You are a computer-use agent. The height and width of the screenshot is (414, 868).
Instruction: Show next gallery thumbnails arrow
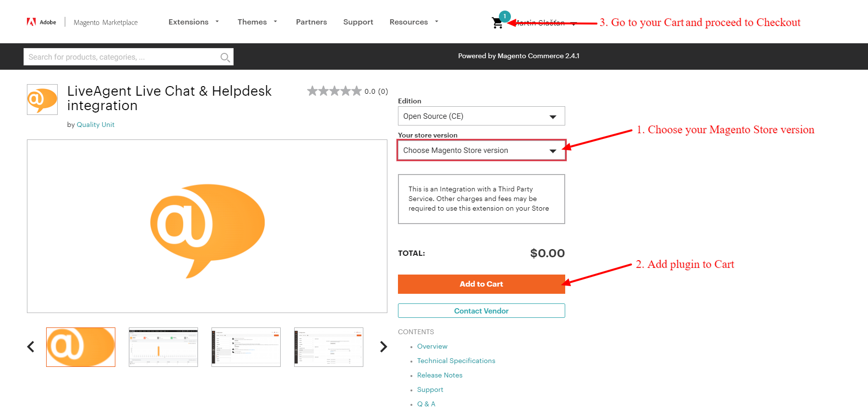[383, 347]
